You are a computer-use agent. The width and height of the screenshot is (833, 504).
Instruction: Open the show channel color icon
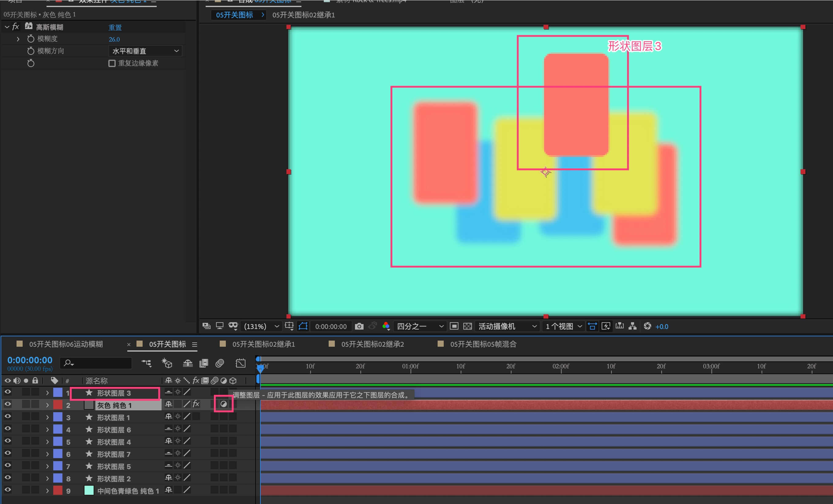pos(386,326)
